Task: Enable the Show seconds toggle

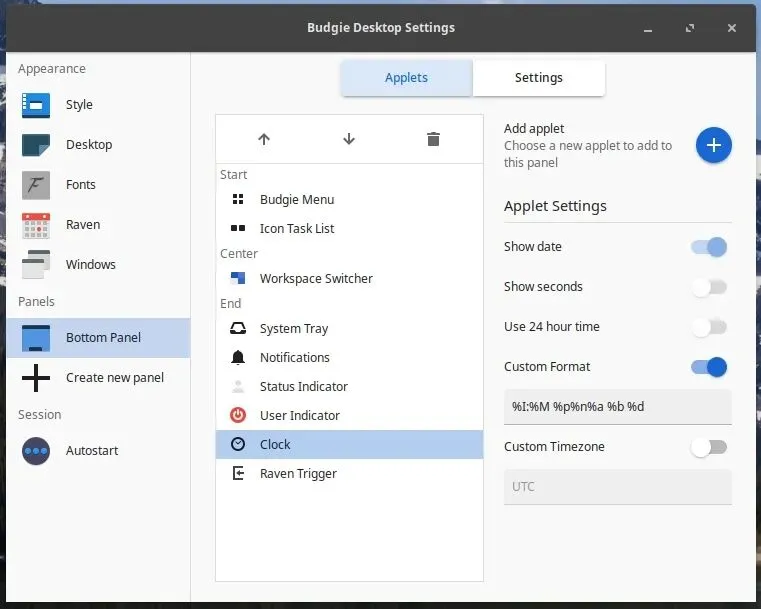Action: pyautogui.click(x=709, y=287)
